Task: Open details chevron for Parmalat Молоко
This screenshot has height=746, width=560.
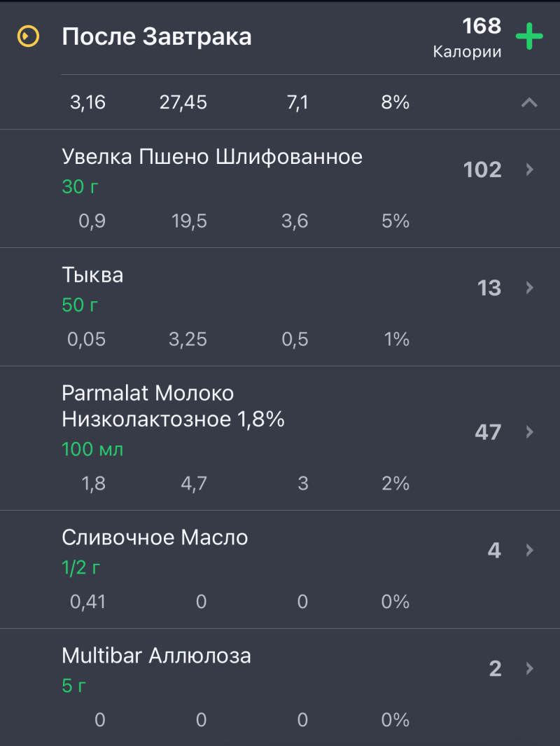Action: pos(530,431)
